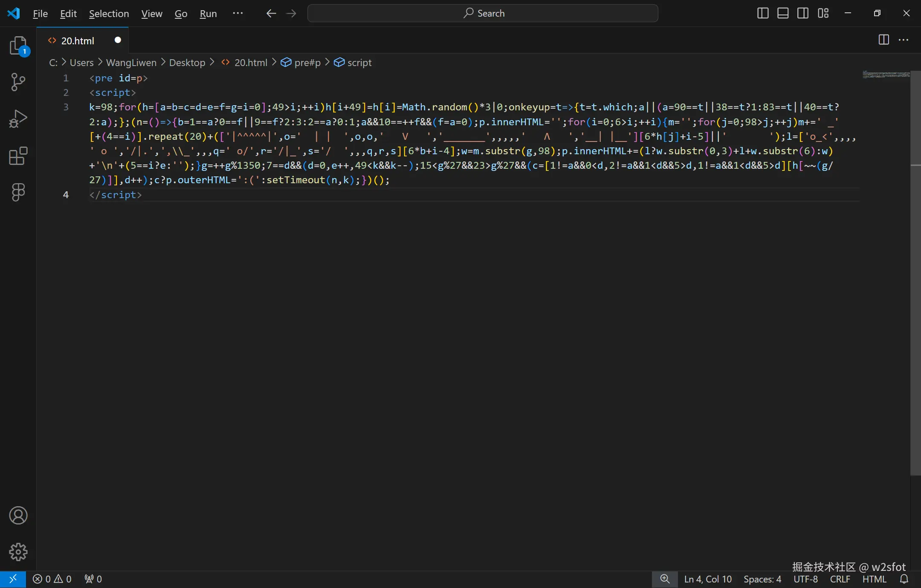The height and width of the screenshot is (588, 921).
Task: Open the Run and Debug view
Action: (18, 119)
